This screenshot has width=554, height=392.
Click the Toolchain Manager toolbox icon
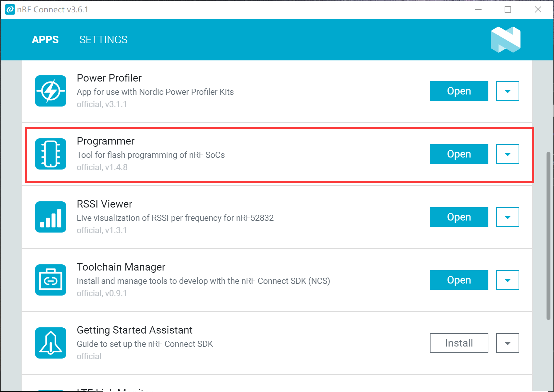(x=51, y=280)
